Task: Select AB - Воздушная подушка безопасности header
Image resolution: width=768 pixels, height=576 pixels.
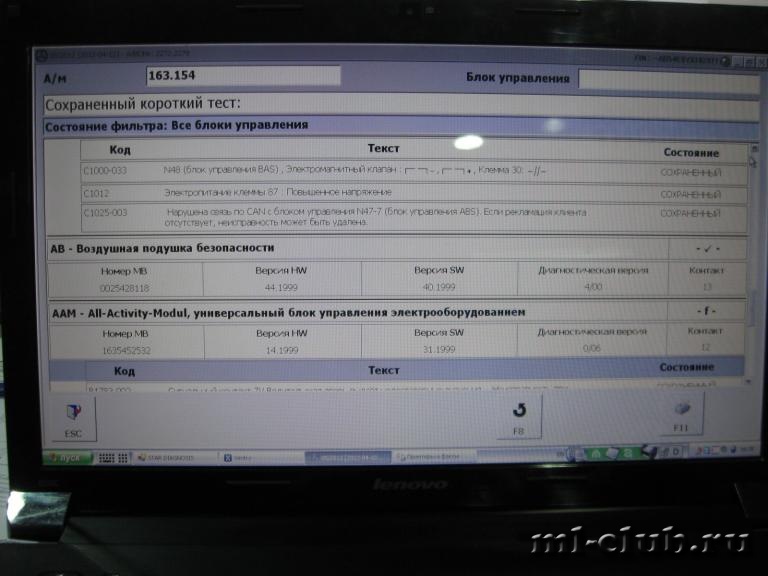Action: pos(358,248)
